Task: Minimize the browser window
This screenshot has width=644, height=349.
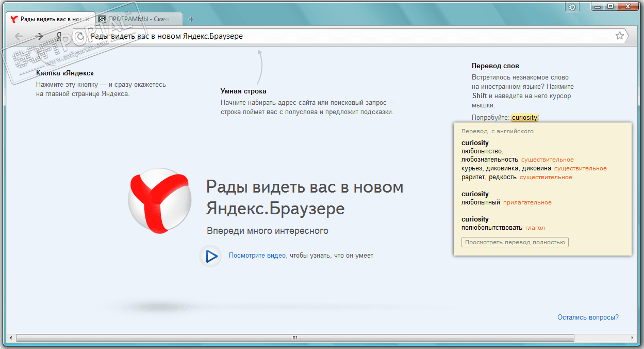Action: (597, 6)
